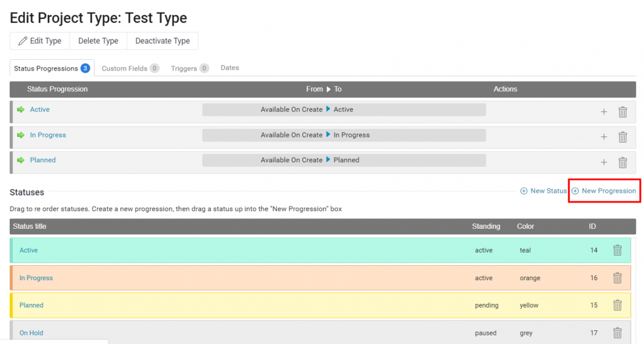Create a New Progression
644x344 pixels.
[603, 191]
